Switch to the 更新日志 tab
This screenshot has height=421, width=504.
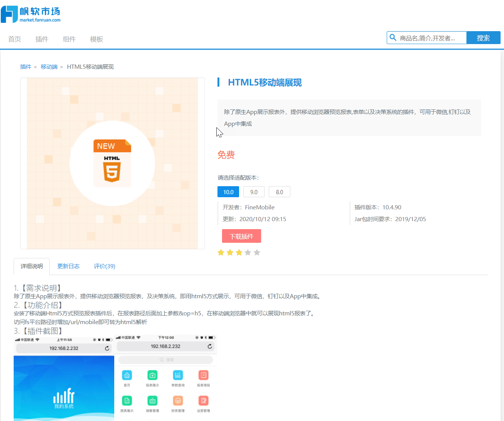point(68,266)
